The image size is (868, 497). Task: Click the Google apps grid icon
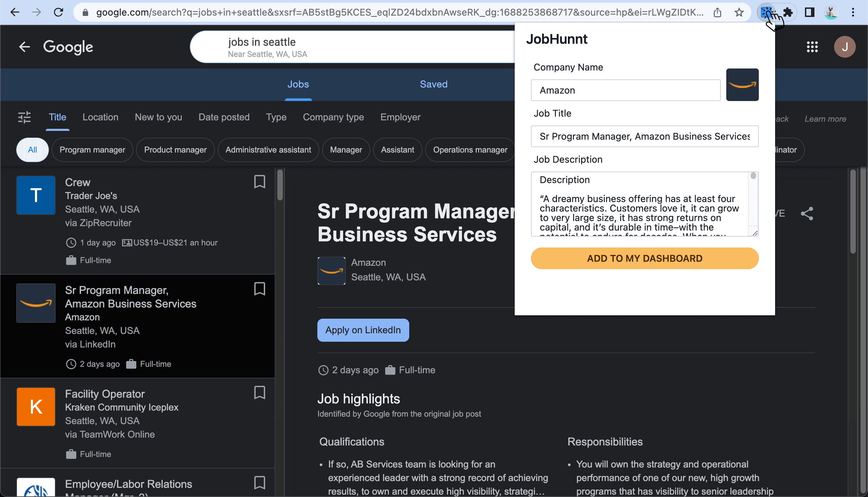(x=812, y=46)
